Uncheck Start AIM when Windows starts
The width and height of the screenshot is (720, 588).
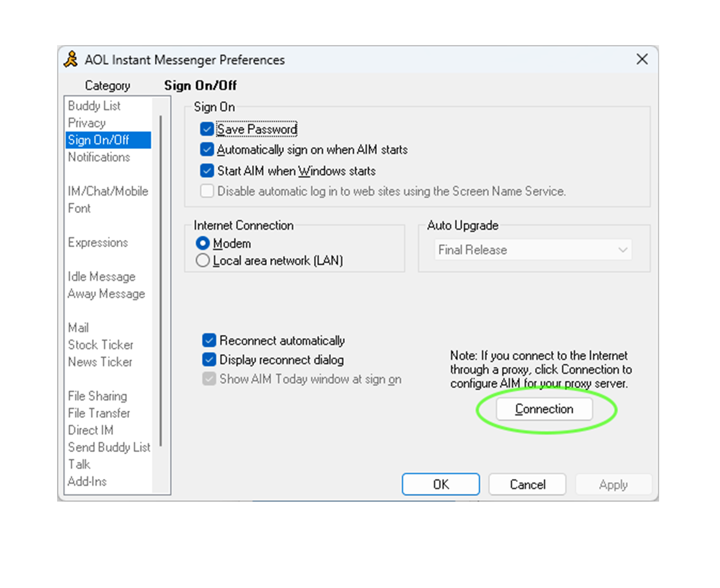207,171
